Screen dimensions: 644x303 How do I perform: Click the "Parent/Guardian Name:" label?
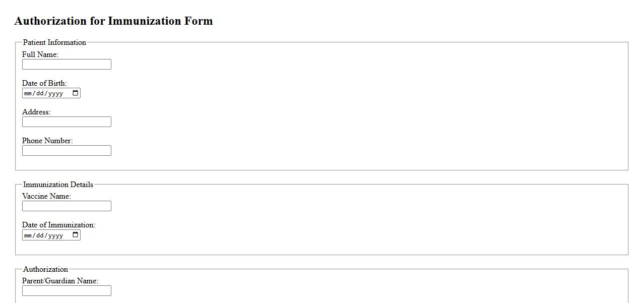(x=60, y=281)
